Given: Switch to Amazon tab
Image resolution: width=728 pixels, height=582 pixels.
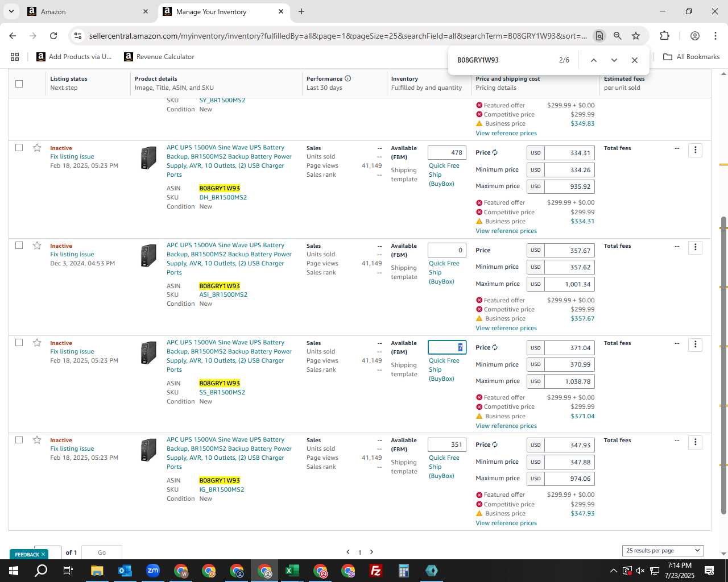Looking at the screenshot, I should pyautogui.click(x=88, y=11).
